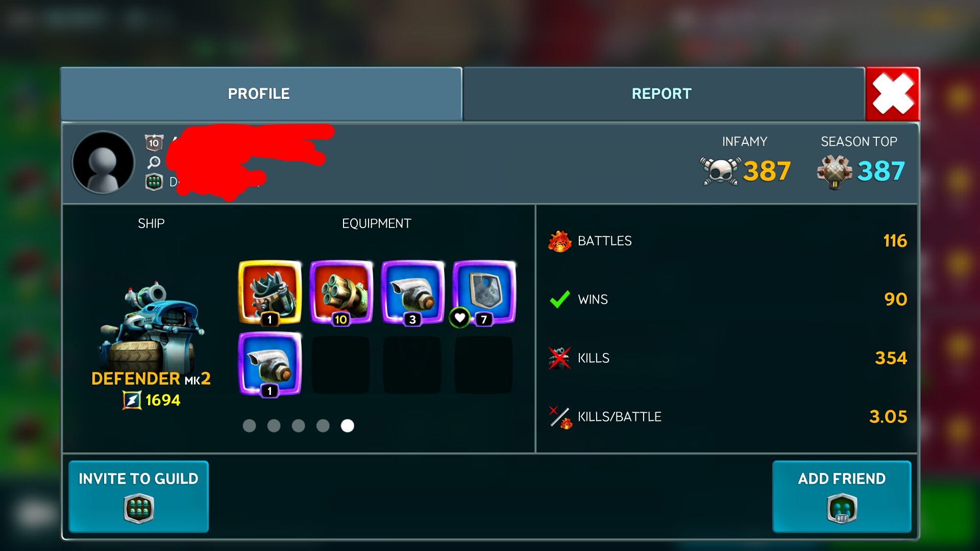Select the yellow-framed crew helmet item
This screenshot has height=551, width=980.
[270, 292]
